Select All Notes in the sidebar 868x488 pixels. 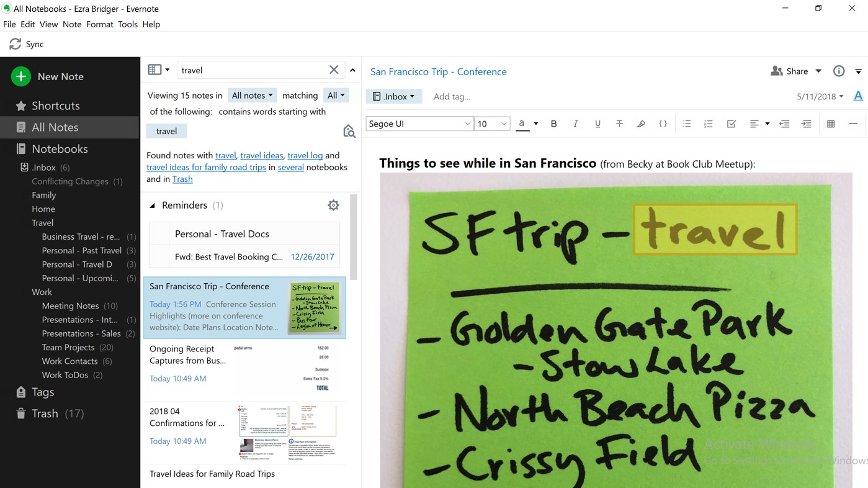(69, 127)
